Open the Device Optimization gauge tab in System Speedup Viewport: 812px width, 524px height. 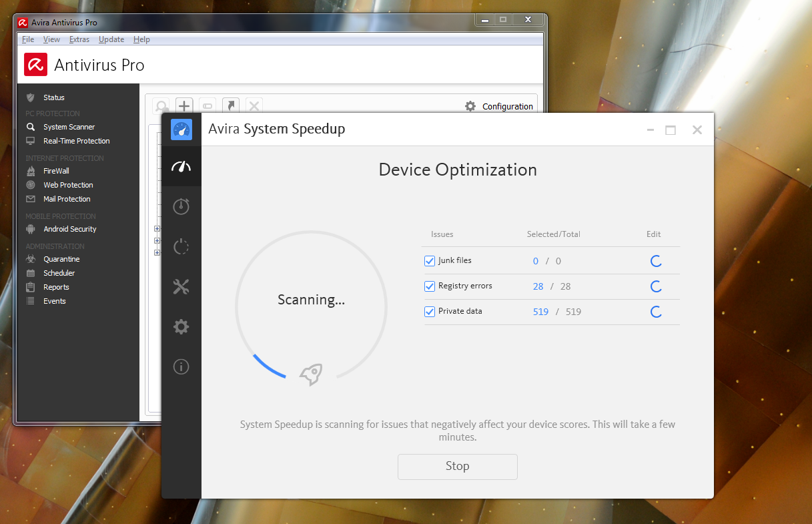(181, 166)
